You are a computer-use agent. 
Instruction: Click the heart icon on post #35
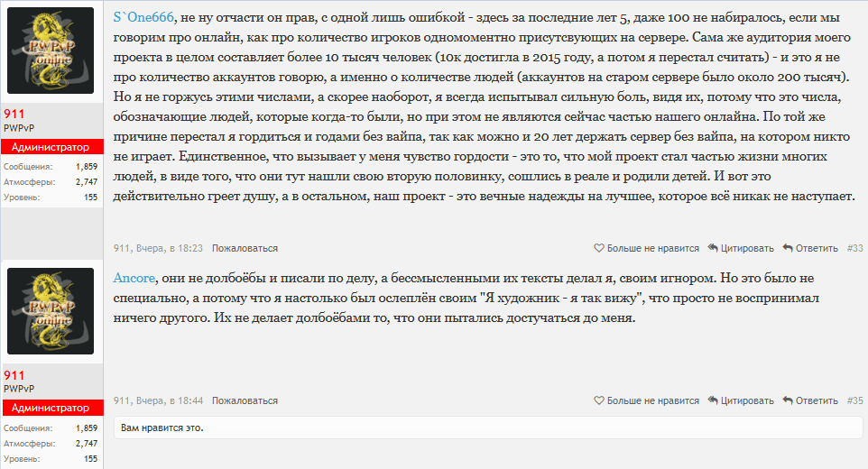pyautogui.click(x=599, y=400)
